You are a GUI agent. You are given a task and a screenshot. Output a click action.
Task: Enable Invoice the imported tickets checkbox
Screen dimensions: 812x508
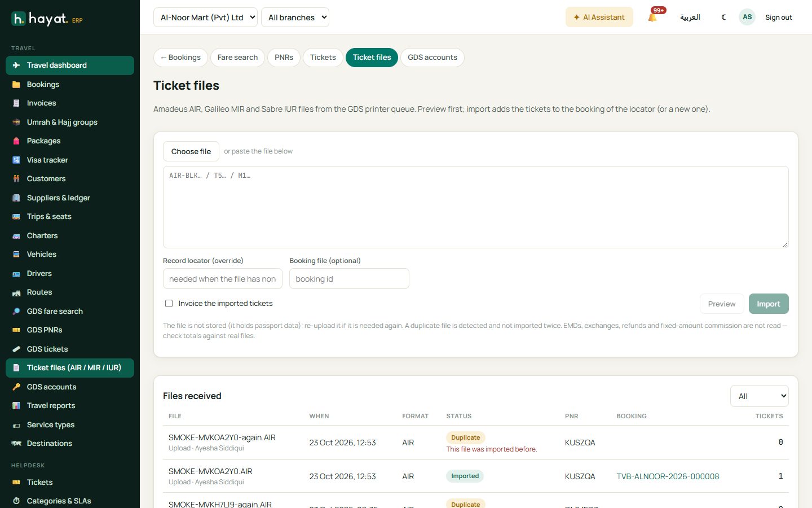(169, 304)
